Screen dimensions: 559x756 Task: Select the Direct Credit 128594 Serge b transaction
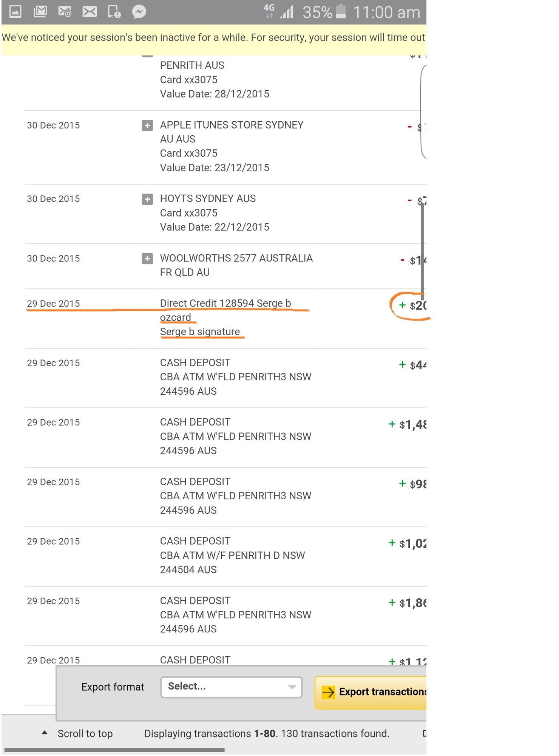[x=225, y=304]
